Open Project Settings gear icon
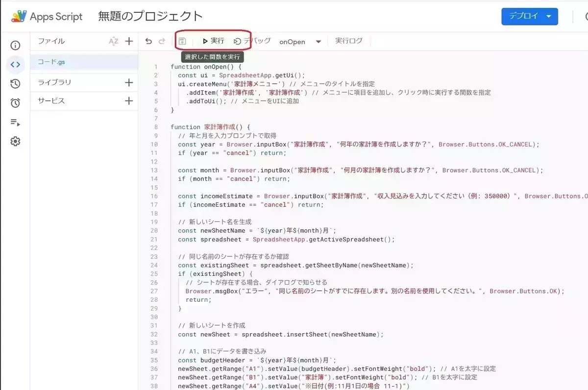 point(15,142)
